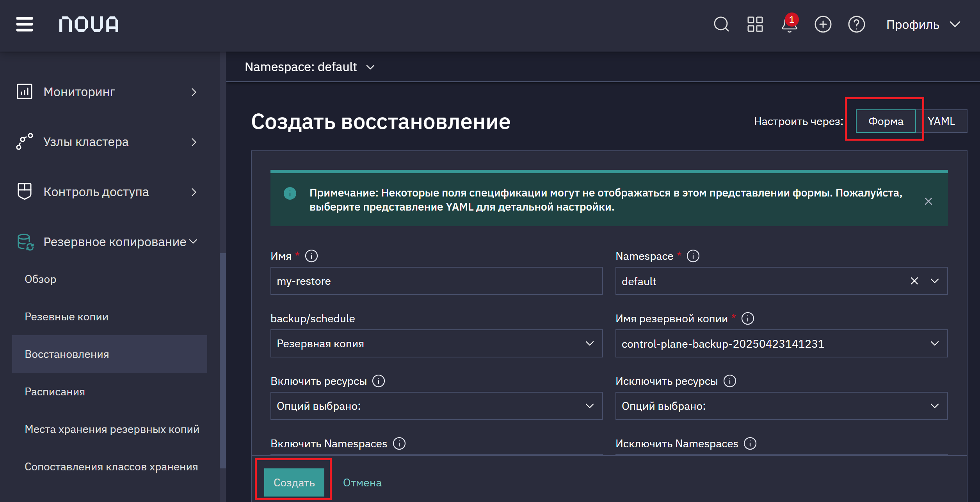Open the Профиль dropdown
The width and height of the screenshot is (980, 502).
pyautogui.click(x=923, y=25)
